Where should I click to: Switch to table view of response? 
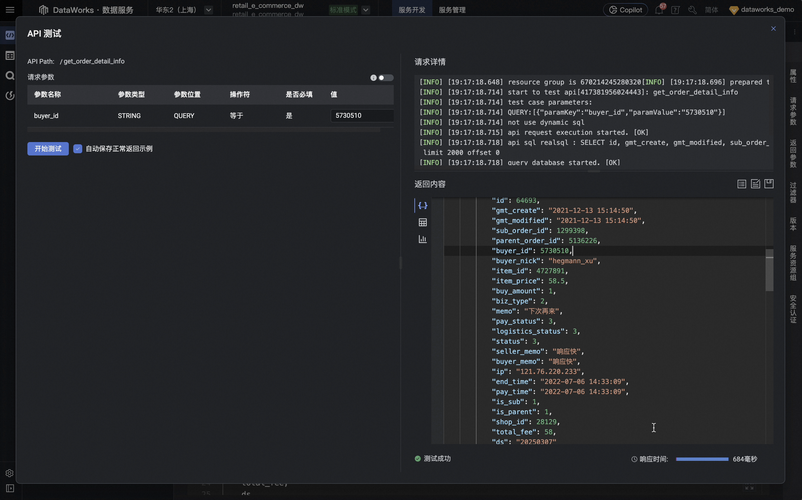pos(422,223)
